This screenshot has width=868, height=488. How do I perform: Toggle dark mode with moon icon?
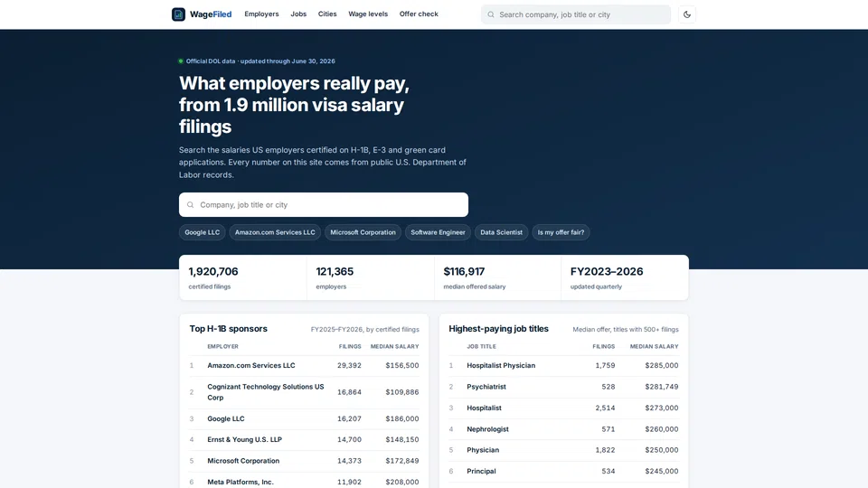point(687,14)
